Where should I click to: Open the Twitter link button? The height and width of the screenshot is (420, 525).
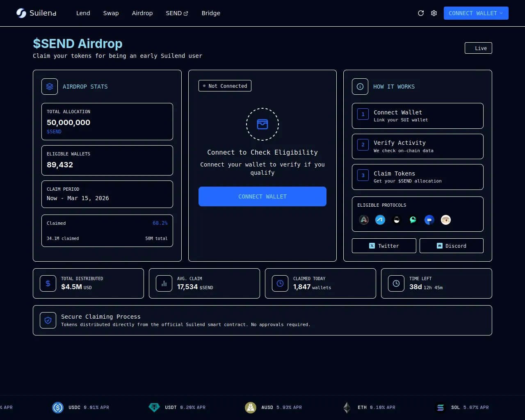pyautogui.click(x=384, y=246)
